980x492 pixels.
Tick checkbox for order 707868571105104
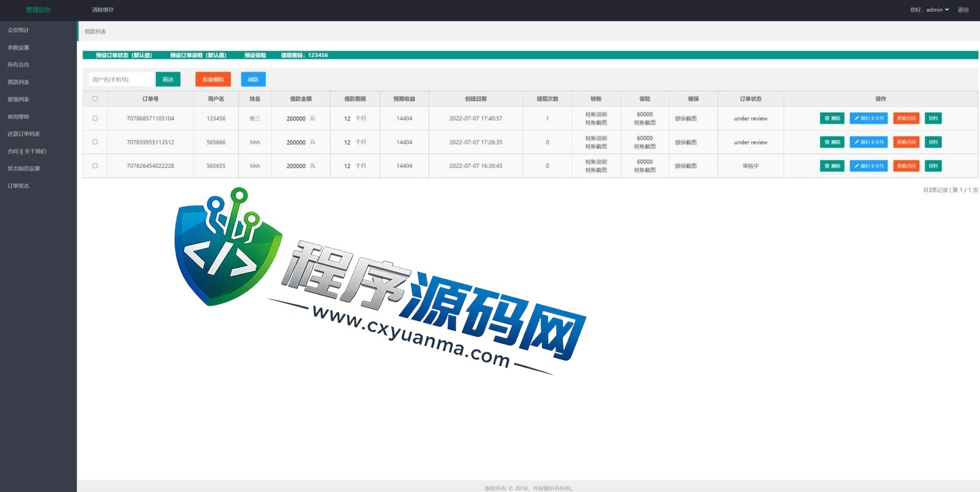click(95, 118)
